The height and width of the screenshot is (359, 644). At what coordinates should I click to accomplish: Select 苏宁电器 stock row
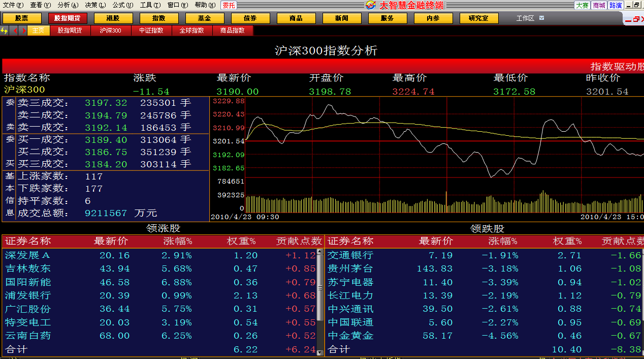485,282
